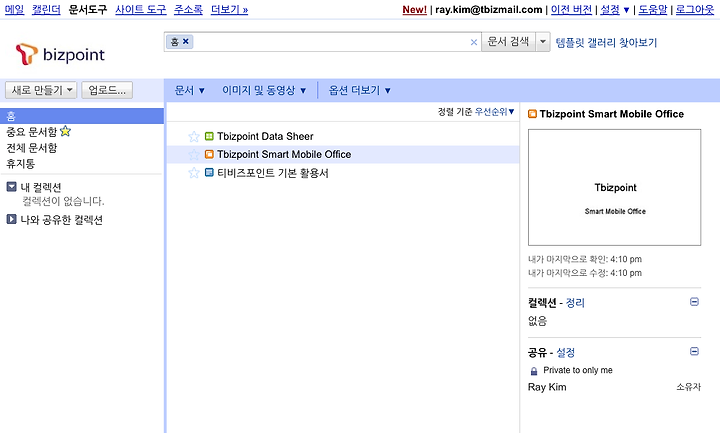Screen dimensions: 720x433
Task: Go to 주소록 in top navigation
Action: (188, 9)
